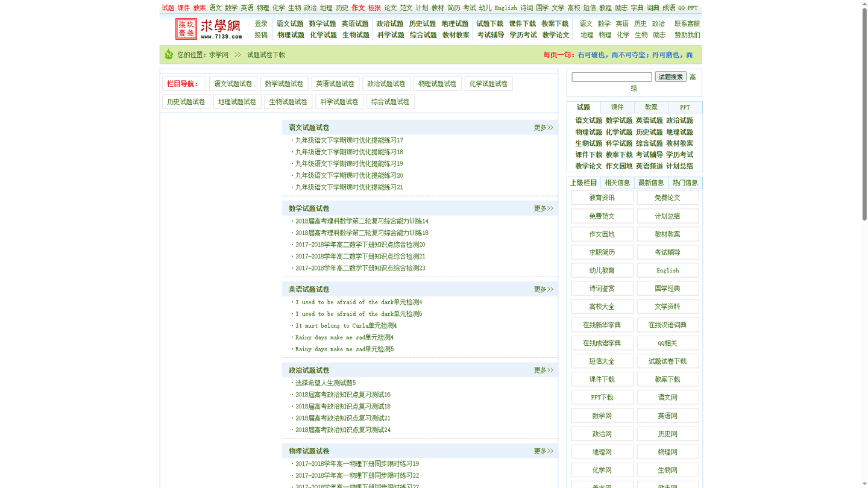Click the 在线新华字典 sidebar button

(602, 325)
